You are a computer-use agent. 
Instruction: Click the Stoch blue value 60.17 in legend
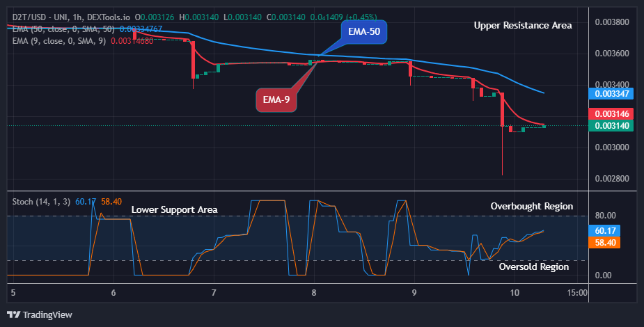(x=86, y=202)
